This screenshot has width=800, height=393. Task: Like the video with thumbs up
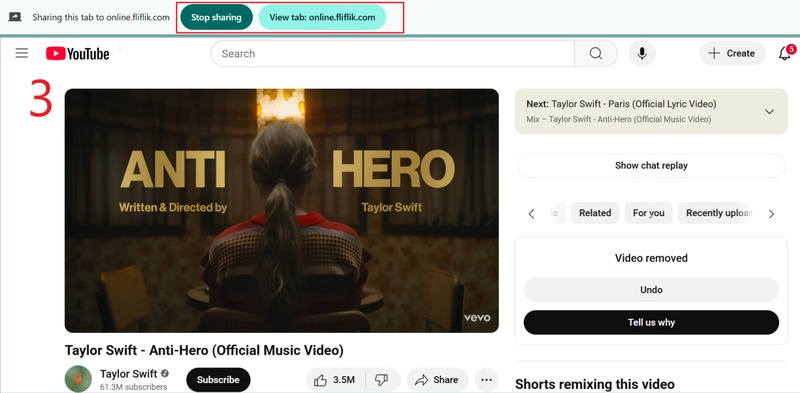click(x=336, y=380)
